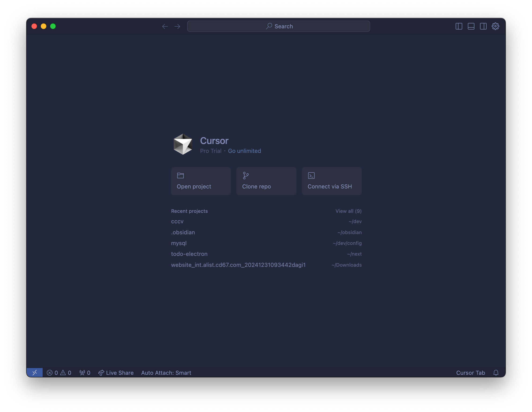Open a project with Open project

click(201, 181)
